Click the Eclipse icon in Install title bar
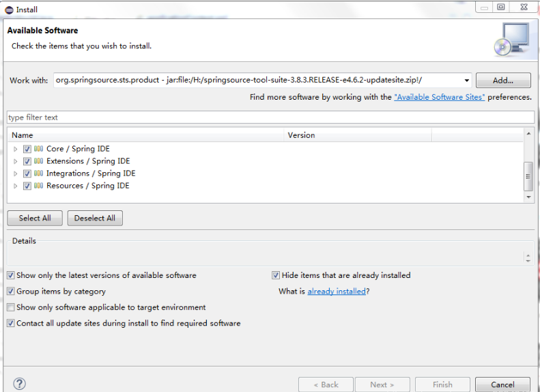 [x=9, y=10]
